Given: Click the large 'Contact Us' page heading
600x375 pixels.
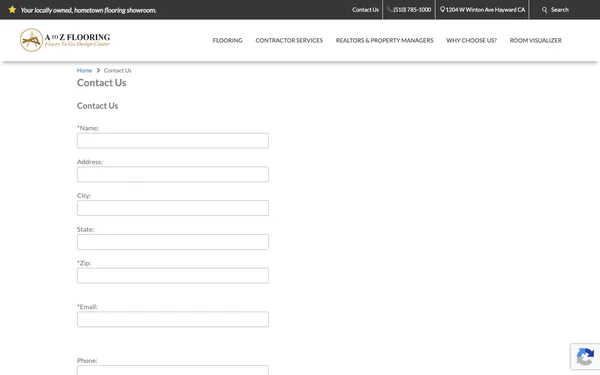Looking at the screenshot, I should 102,83.
